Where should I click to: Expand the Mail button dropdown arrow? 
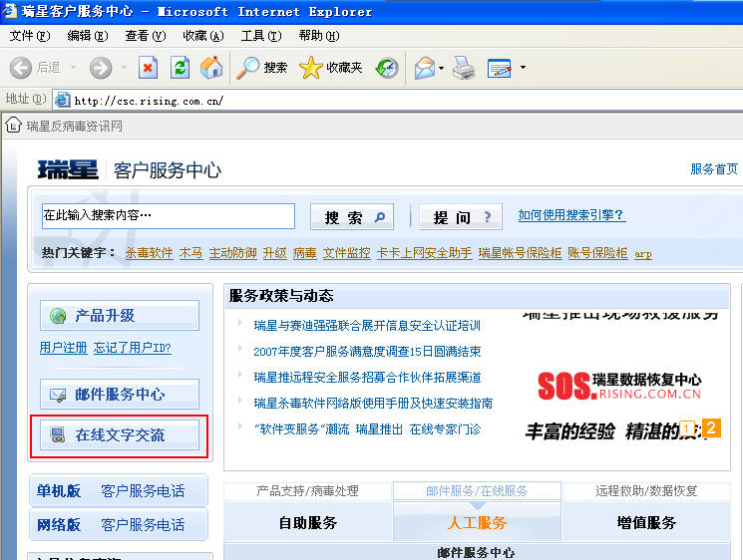coord(441,68)
